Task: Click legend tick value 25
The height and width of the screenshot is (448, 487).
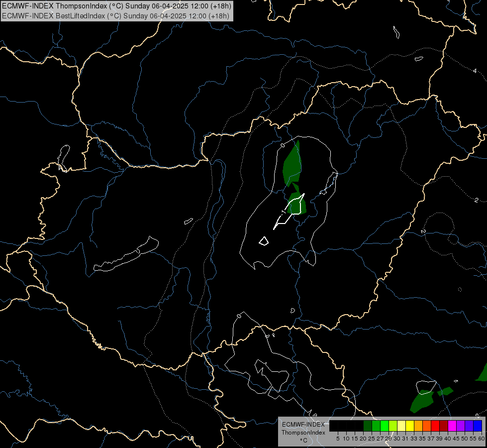Action: pyautogui.click(x=372, y=439)
